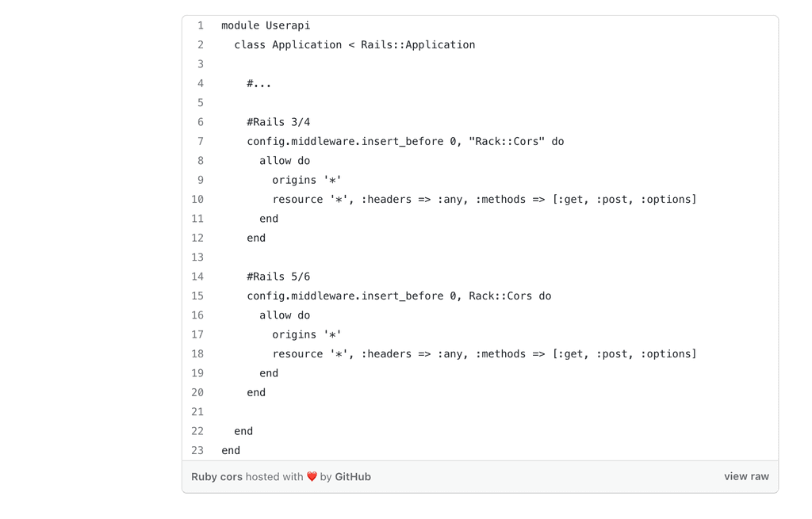Open the "Ruby cors" file link
This screenshot has width=812, height=519.
point(216,477)
